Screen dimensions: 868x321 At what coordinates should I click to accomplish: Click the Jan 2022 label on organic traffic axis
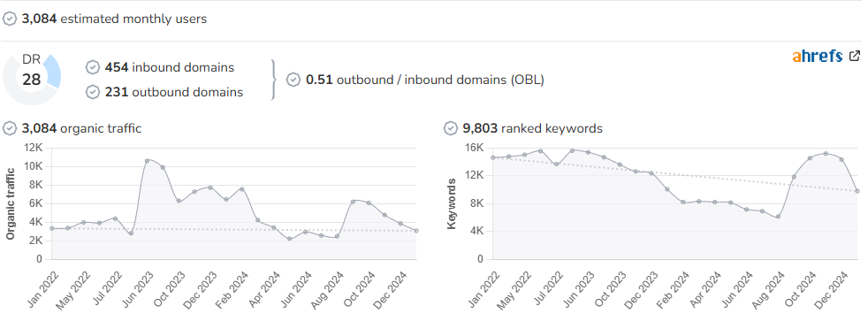42,290
